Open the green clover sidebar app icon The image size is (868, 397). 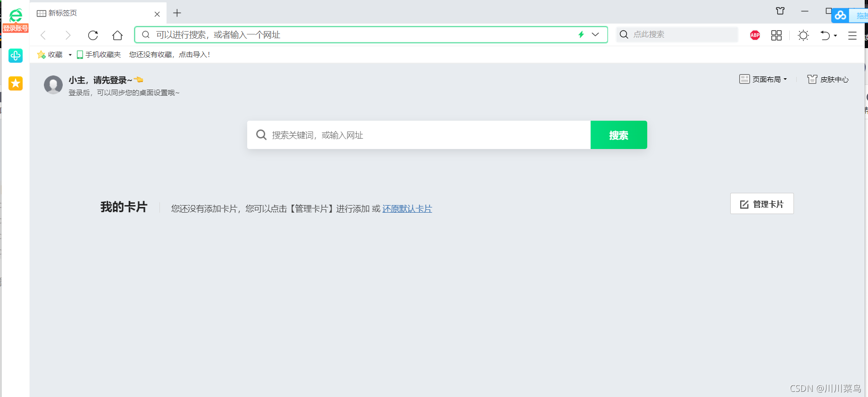click(x=16, y=56)
